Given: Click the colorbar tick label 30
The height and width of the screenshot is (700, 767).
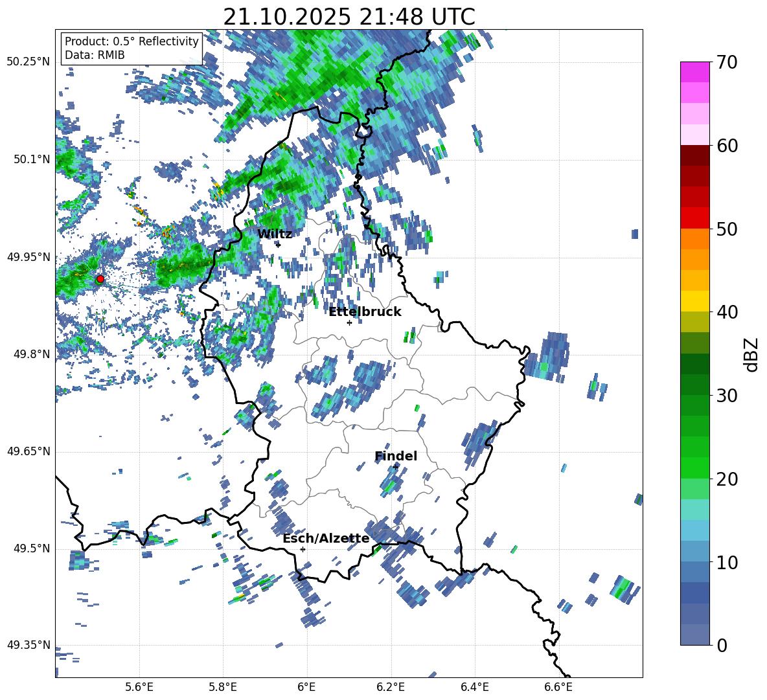Looking at the screenshot, I should coord(727,396).
